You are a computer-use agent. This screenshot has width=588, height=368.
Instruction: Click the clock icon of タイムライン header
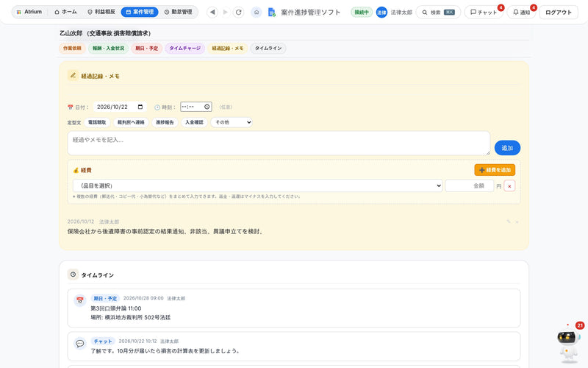click(x=73, y=275)
